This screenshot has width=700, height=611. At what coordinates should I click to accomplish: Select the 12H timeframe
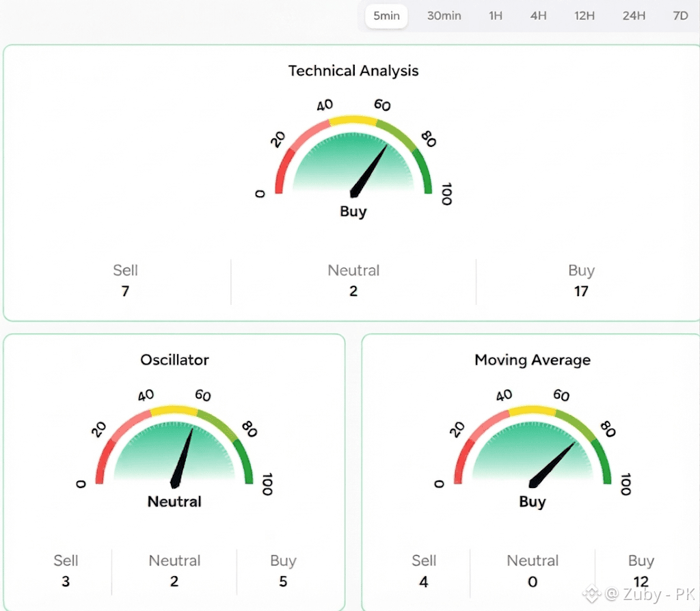(584, 16)
